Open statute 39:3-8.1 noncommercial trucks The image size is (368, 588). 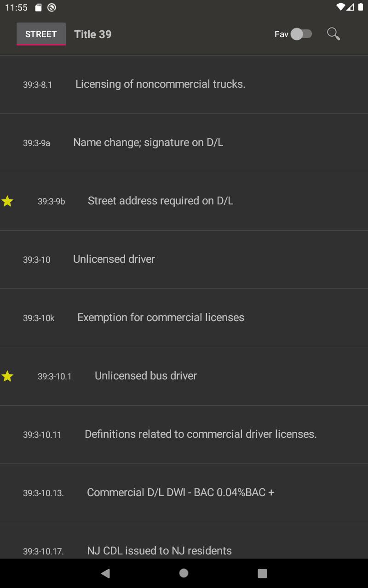coord(160,84)
